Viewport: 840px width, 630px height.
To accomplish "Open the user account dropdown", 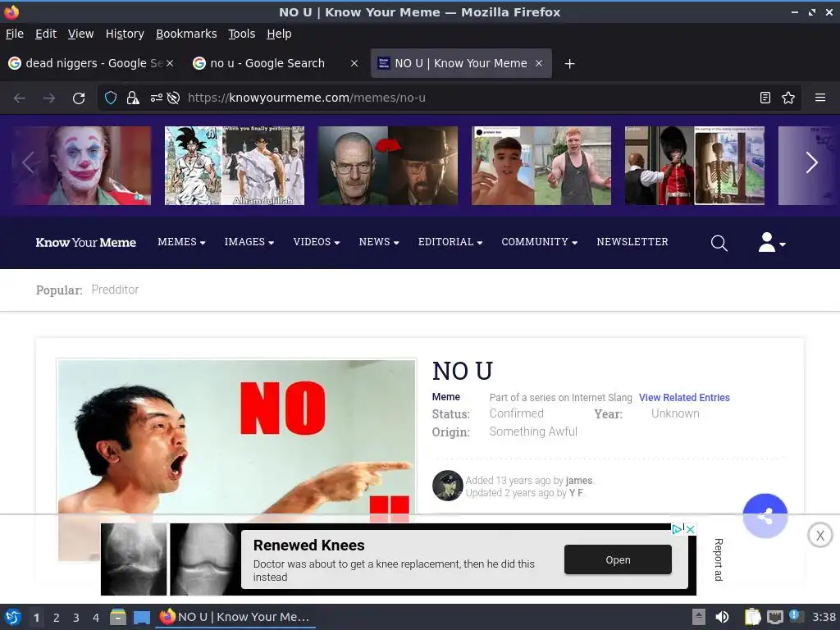I will 771,242.
